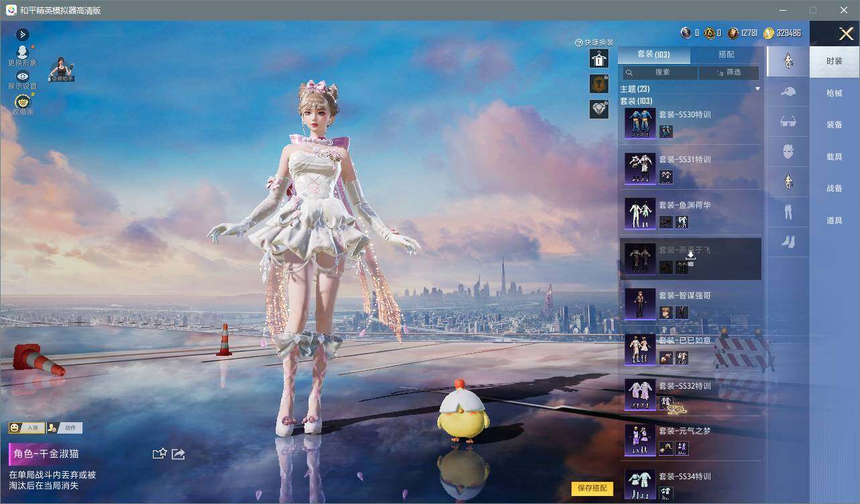
Task: Close the wardrobe with the X
Action: pos(846,34)
